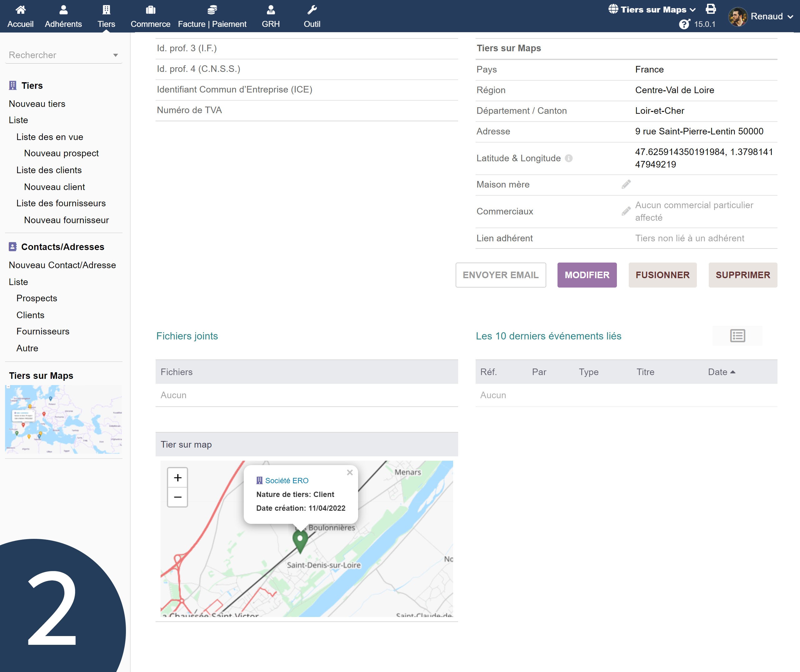
Task: Open the help question-mark icon
Action: (684, 24)
